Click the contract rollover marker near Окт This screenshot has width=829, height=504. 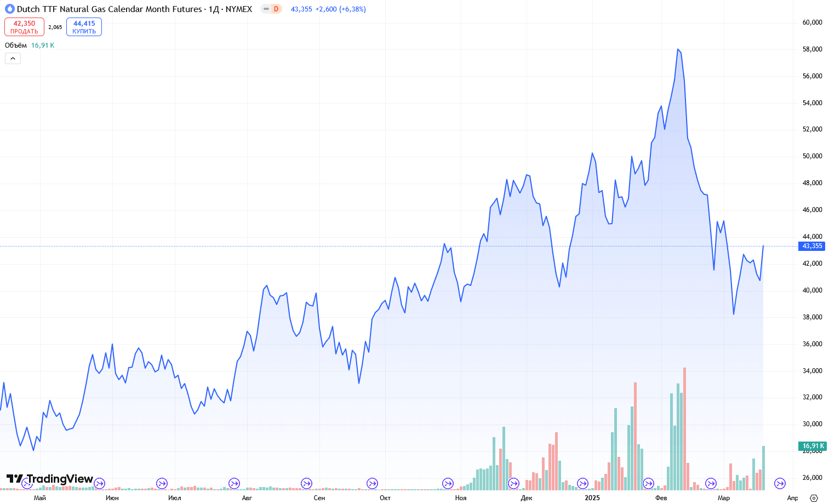tap(372, 483)
